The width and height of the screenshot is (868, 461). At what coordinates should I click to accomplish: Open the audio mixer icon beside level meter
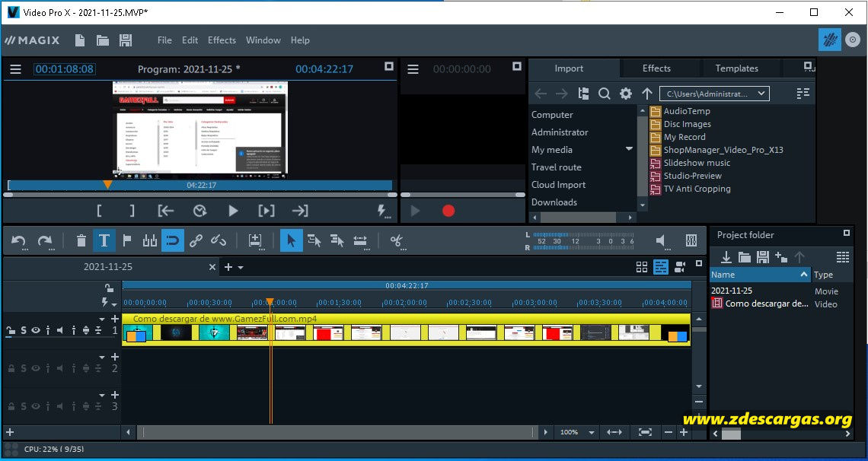[691, 240]
